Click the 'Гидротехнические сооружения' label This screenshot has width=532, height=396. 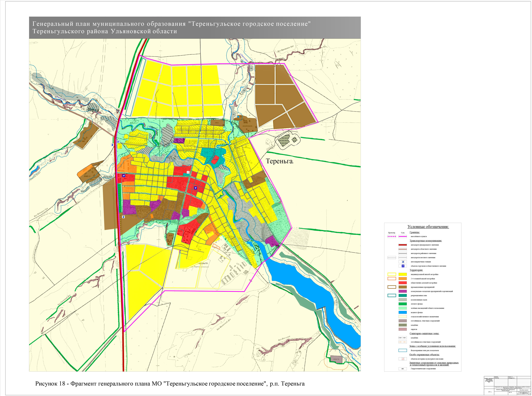[423, 369]
